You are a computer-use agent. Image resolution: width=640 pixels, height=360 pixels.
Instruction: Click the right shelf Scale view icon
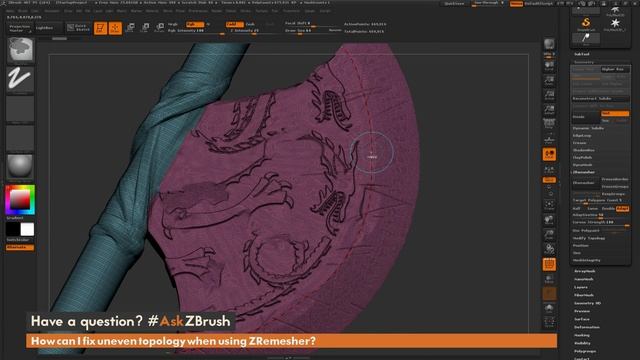(x=549, y=235)
